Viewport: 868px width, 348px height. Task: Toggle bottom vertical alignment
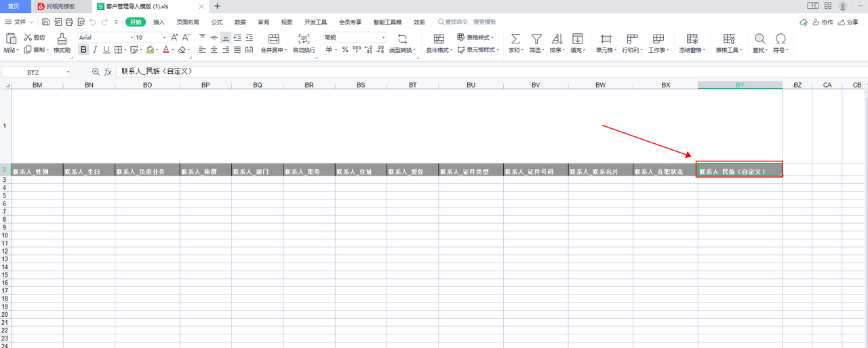(x=225, y=37)
